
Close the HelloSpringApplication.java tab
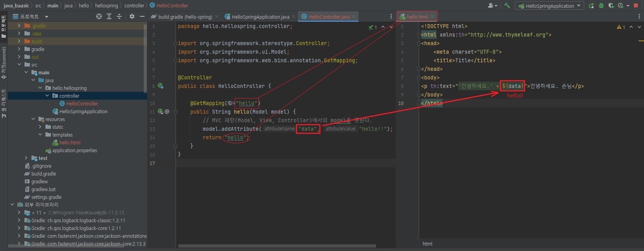point(294,17)
